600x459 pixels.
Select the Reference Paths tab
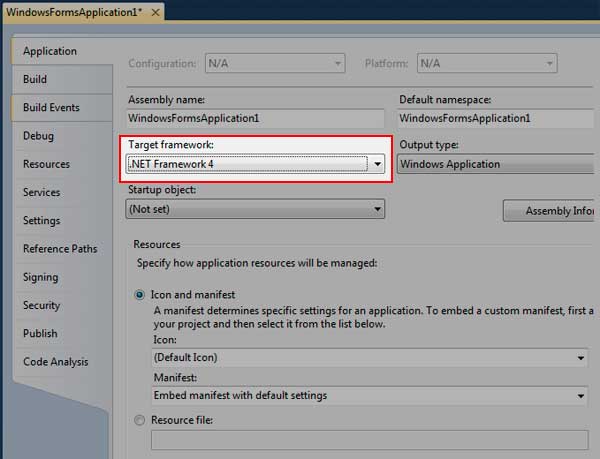pyautogui.click(x=62, y=249)
